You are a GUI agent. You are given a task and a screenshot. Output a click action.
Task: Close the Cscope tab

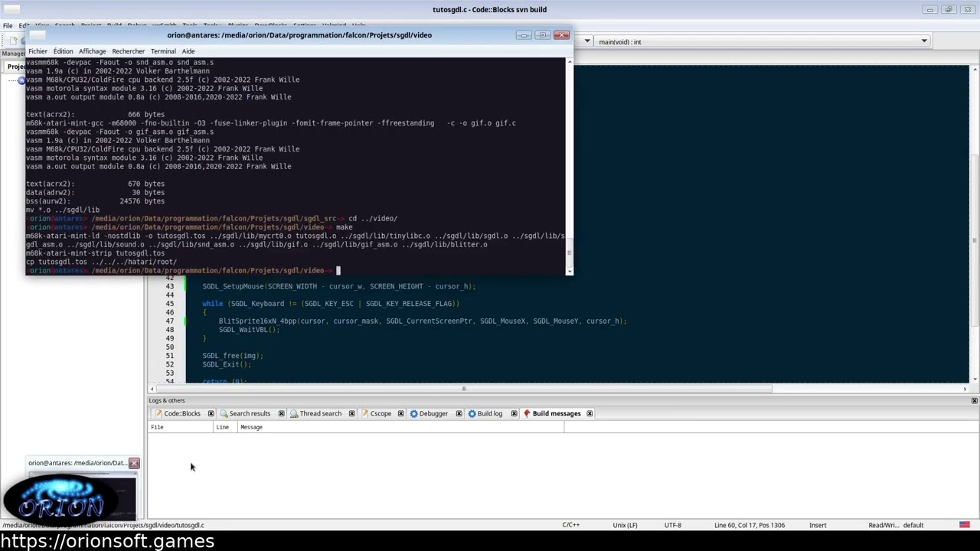tap(400, 413)
